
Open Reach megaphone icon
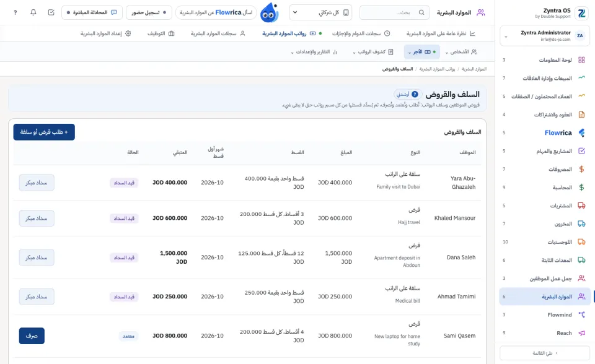(581, 333)
